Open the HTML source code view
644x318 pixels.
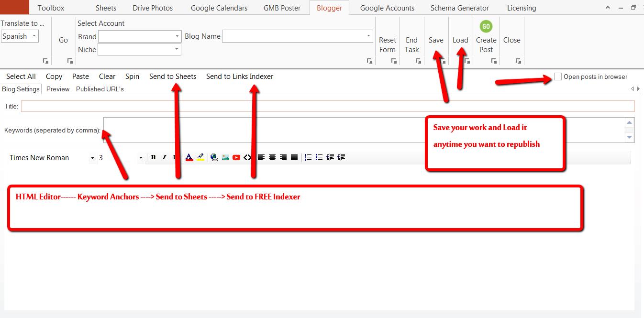coord(247,157)
